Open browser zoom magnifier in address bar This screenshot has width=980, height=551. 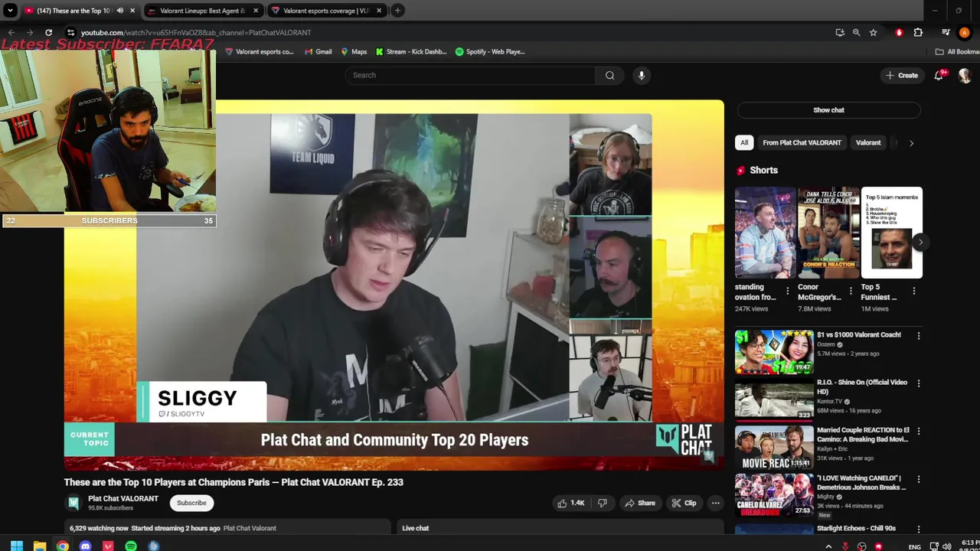tap(856, 32)
